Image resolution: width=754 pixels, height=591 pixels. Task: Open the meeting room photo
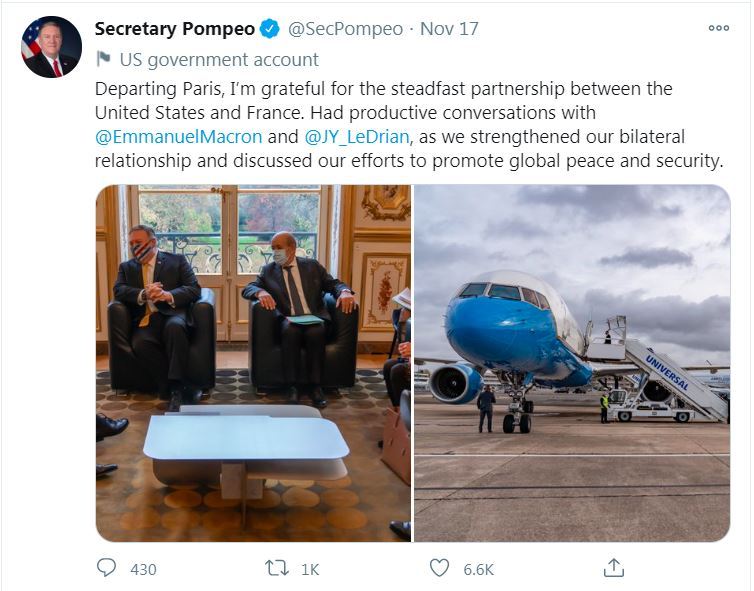pyautogui.click(x=253, y=363)
